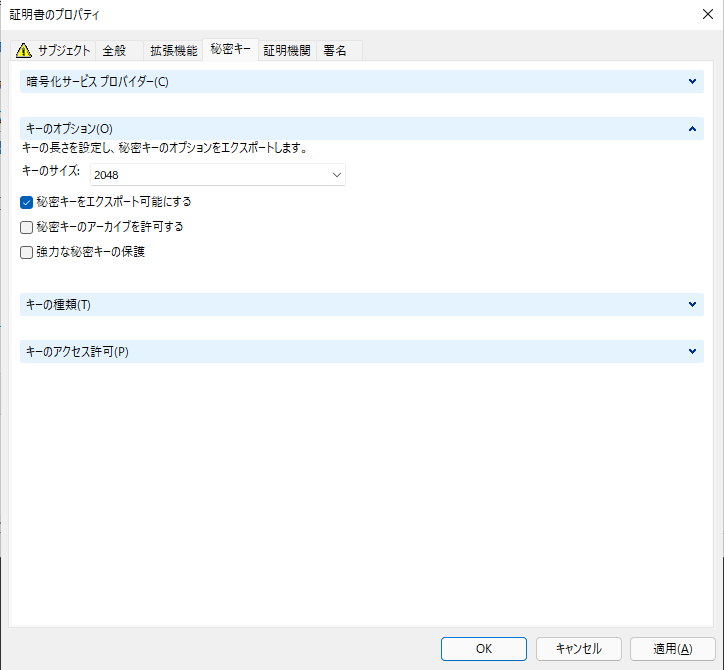Click the キーの長さを設定し description text
The image size is (724, 670).
pos(164,148)
